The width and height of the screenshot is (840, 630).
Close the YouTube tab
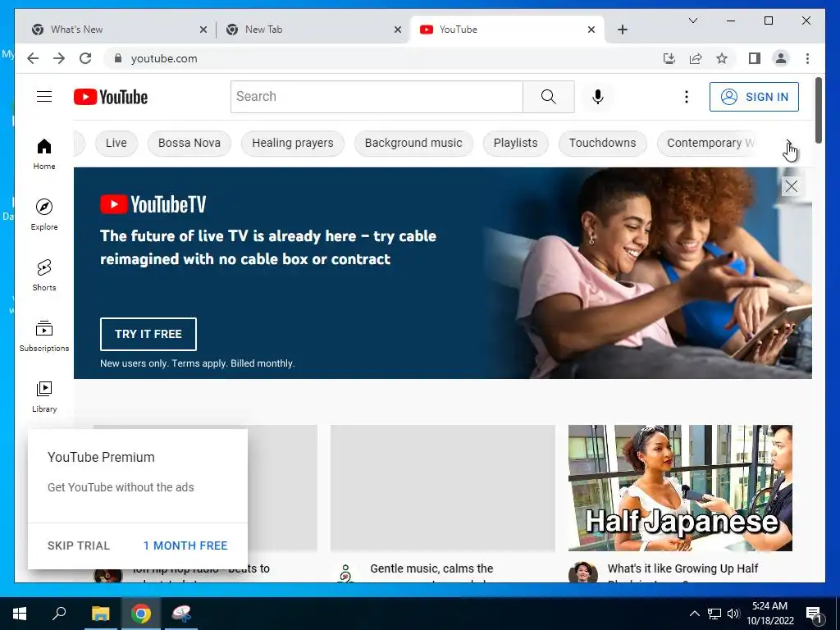591,30
